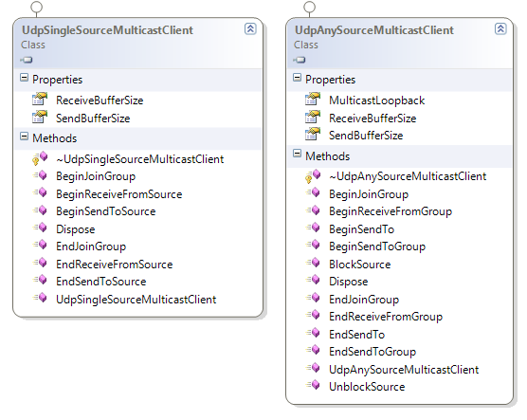Click property icon of SendBufferSize in UdpAnySourceMulticastClient
527x420 pixels.
(313, 135)
